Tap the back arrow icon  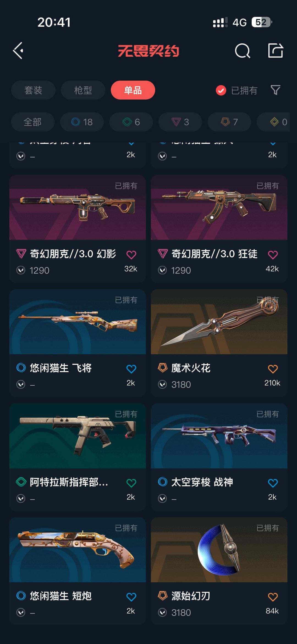tap(18, 51)
